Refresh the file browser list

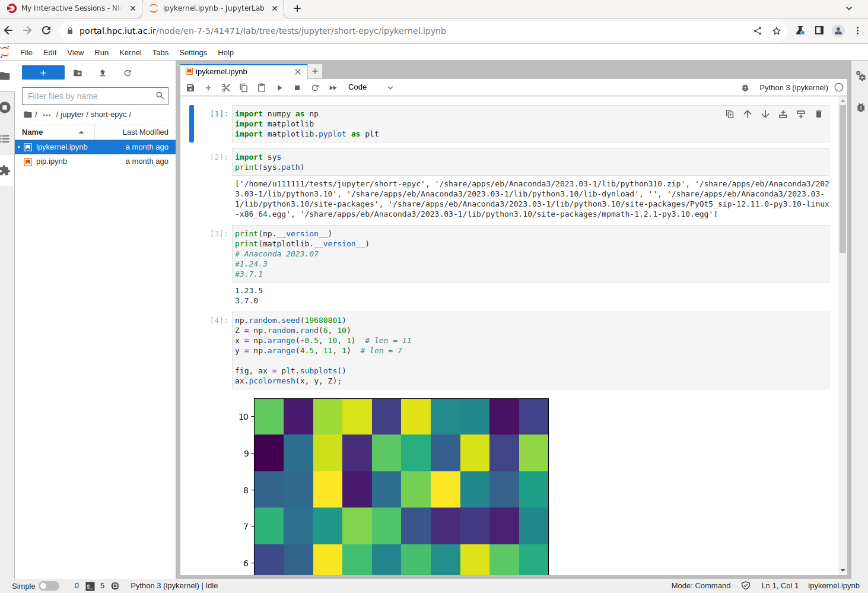[128, 73]
